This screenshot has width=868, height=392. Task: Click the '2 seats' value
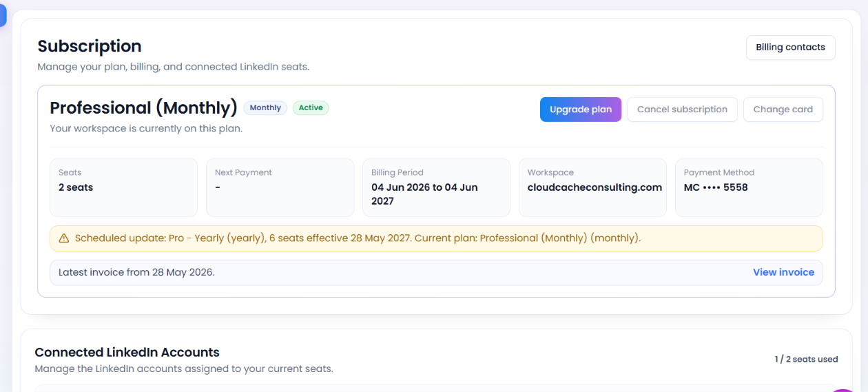pyautogui.click(x=76, y=187)
